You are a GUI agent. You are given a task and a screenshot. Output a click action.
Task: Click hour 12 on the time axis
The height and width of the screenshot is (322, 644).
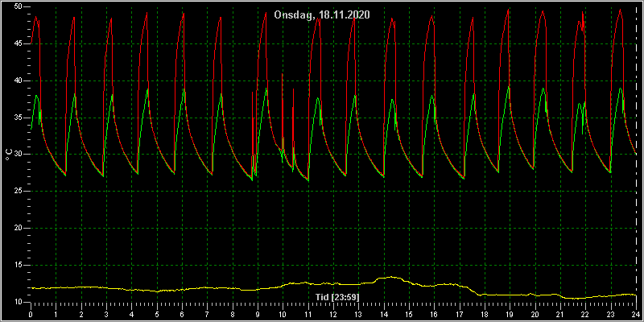tap(333, 314)
